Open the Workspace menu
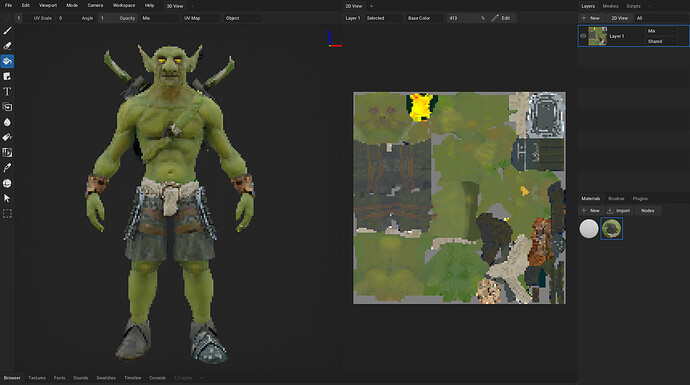 pyautogui.click(x=124, y=6)
